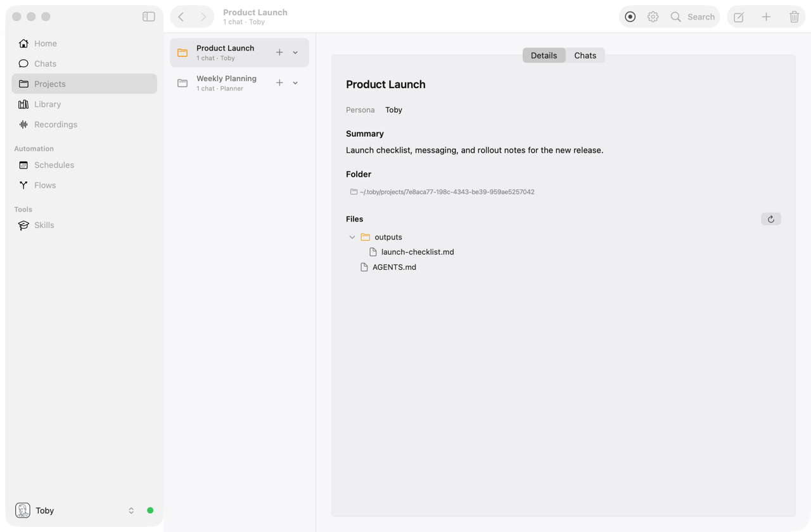This screenshot has height=532, width=811.
Task: Open the project folder path link
Action: [x=442, y=192]
